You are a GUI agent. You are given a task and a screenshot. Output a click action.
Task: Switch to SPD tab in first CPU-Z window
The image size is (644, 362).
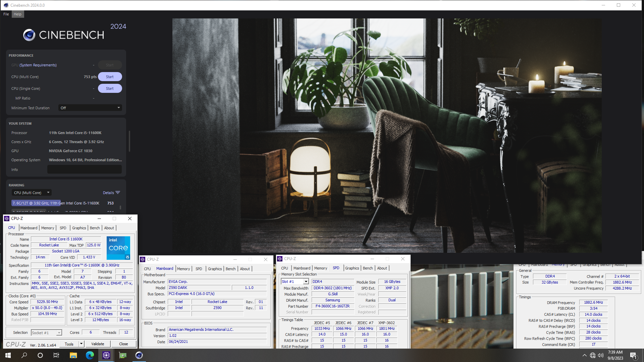coord(63,228)
